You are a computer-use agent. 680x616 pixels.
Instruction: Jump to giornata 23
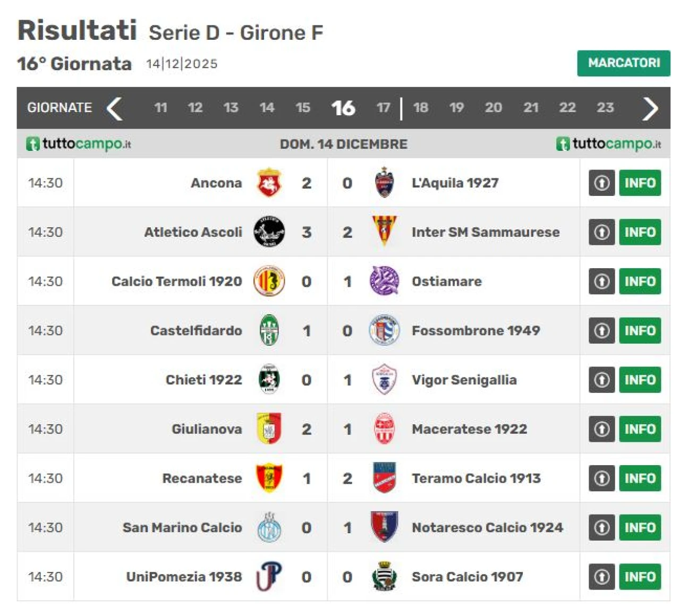point(605,108)
